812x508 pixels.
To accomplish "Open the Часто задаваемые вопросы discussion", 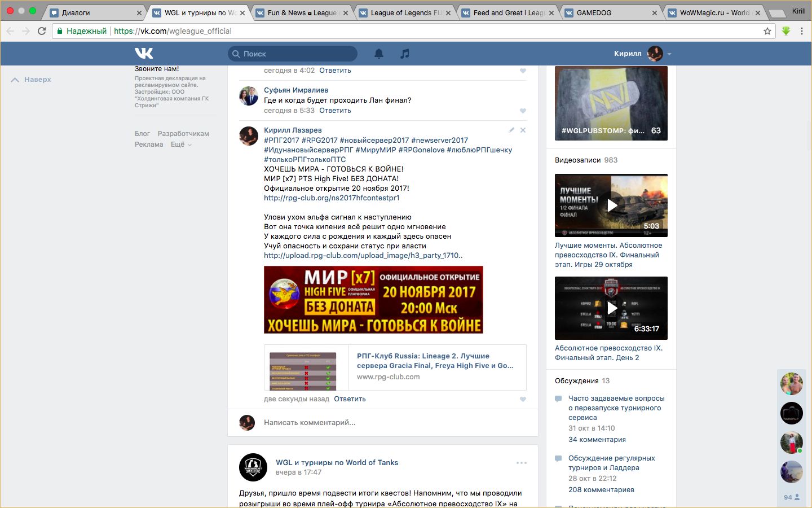I will pos(616,408).
